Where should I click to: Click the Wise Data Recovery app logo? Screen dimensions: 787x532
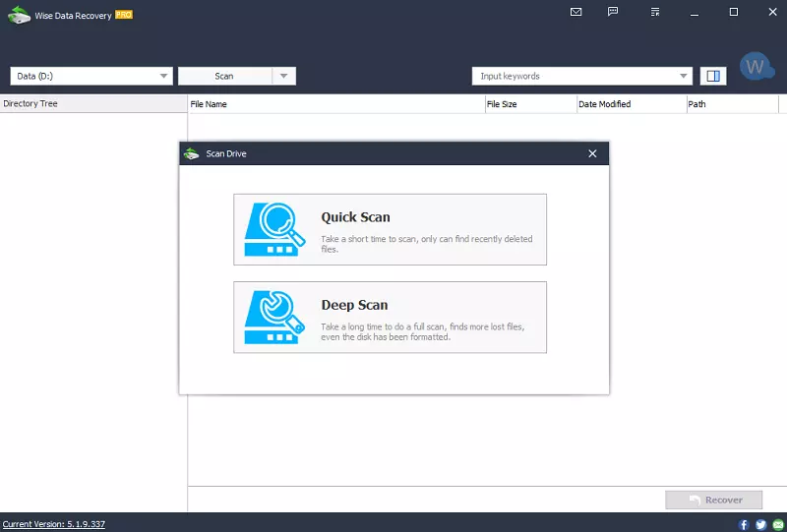(x=19, y=14)
